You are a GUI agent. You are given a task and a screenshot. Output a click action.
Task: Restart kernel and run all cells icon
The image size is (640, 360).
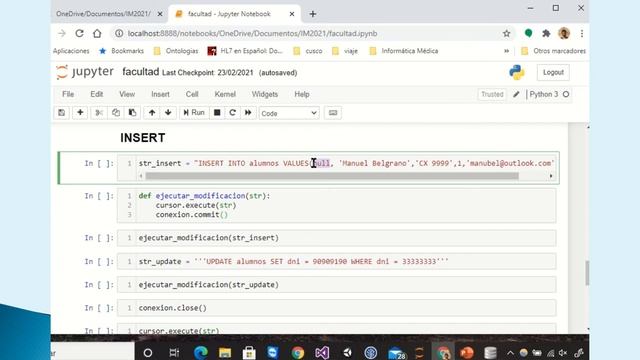(248, 113)
